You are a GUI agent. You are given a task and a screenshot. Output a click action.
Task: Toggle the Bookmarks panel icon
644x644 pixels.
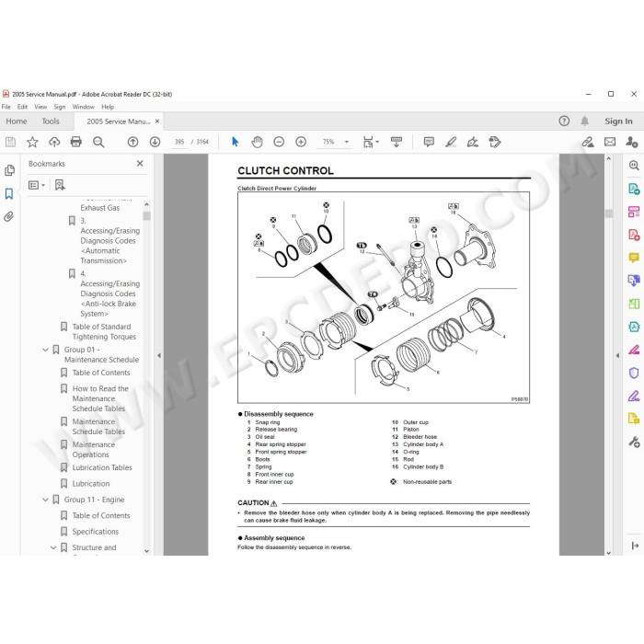(9, 193)
